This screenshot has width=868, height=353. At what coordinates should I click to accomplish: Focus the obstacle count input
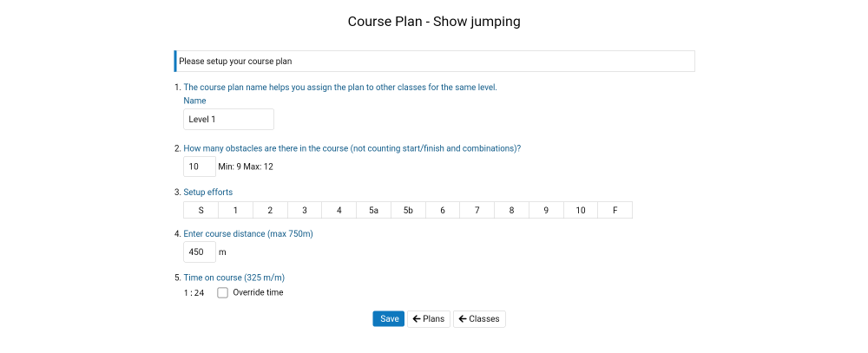pos(199,167)
